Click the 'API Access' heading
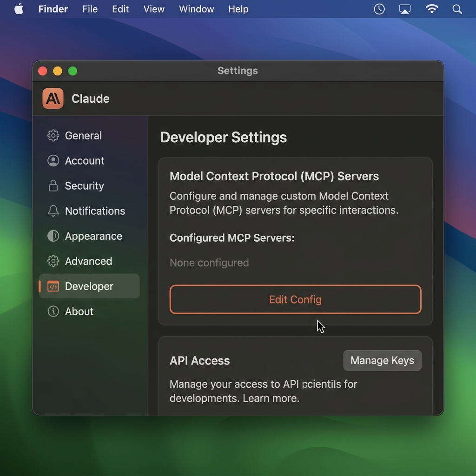476x476 pixels. [199, 361]
